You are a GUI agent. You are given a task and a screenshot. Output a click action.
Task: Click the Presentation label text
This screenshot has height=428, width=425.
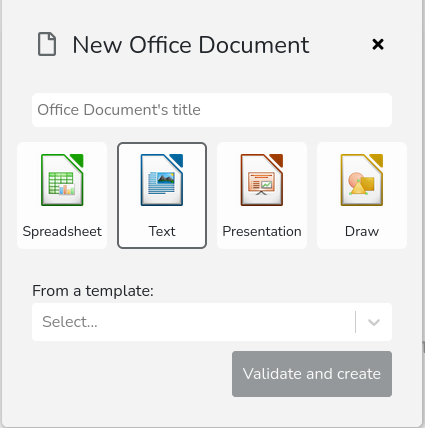262,231
